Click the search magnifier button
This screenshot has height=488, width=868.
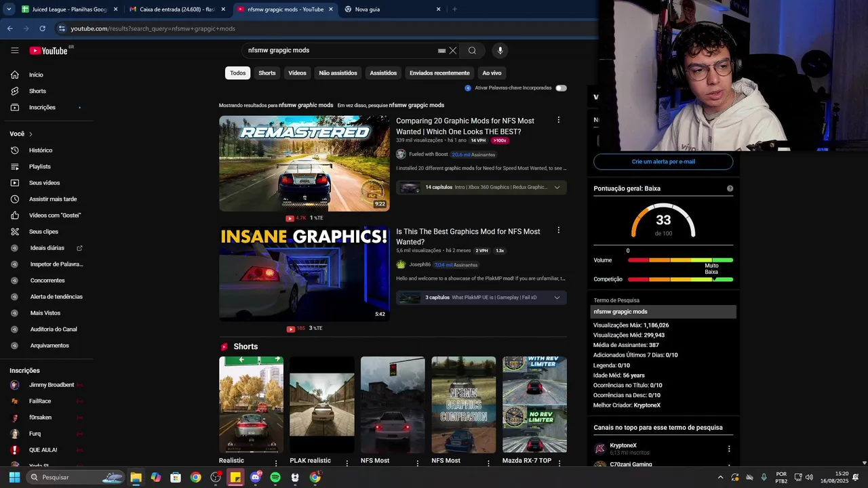point(472,50)
